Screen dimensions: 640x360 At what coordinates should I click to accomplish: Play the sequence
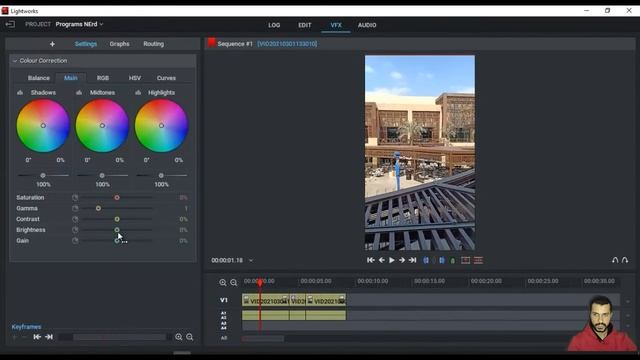click(392, 260)
